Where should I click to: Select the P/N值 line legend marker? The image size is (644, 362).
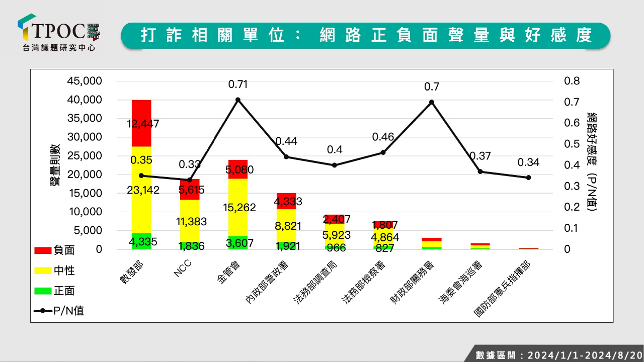tap(43, 311)
